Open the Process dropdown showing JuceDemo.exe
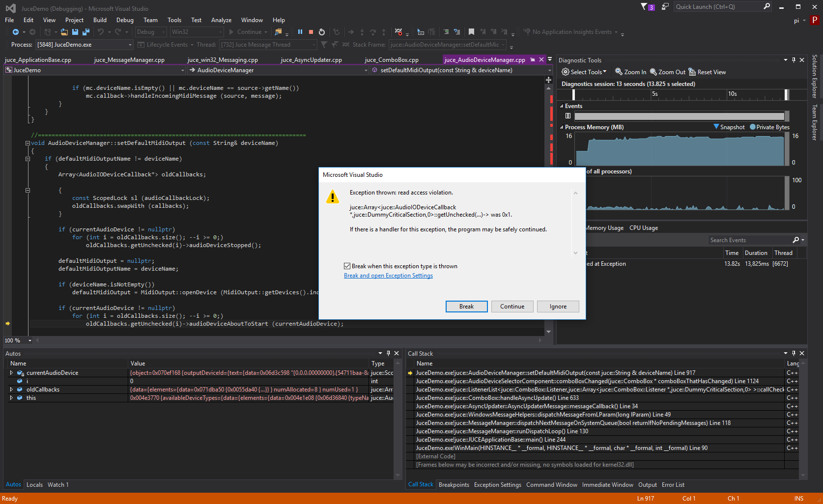 [85, 45]
